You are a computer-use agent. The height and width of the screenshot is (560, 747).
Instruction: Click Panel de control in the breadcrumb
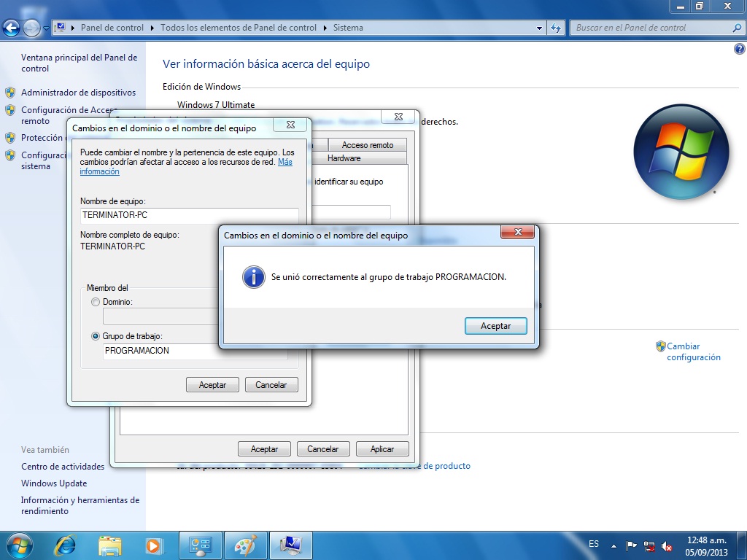112,28
